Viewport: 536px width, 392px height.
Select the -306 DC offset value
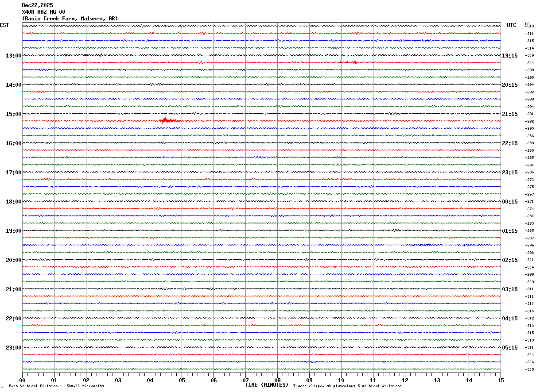point(529,362)
